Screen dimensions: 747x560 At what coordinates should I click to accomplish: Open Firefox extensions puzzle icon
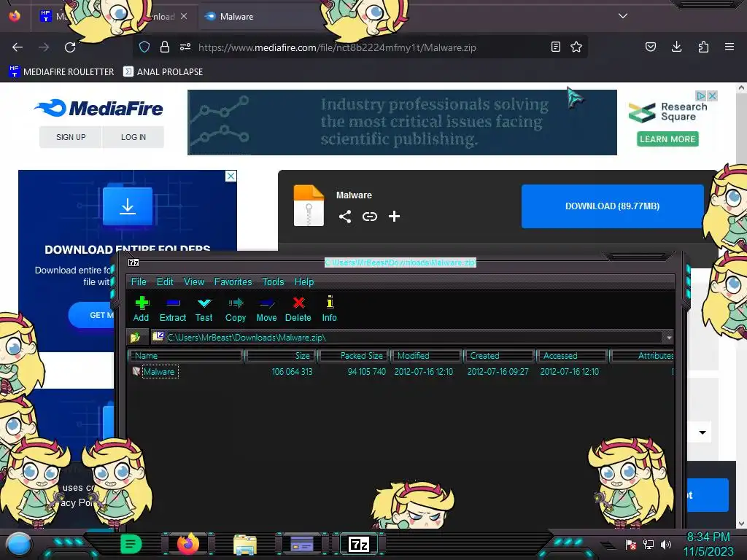click(703, 47)
